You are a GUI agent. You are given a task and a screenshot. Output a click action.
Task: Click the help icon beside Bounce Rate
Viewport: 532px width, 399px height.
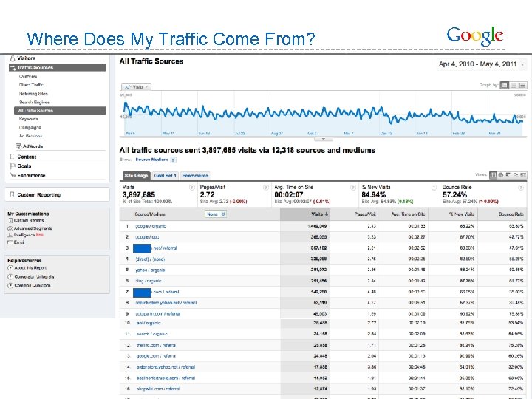[x=521, y=188]
